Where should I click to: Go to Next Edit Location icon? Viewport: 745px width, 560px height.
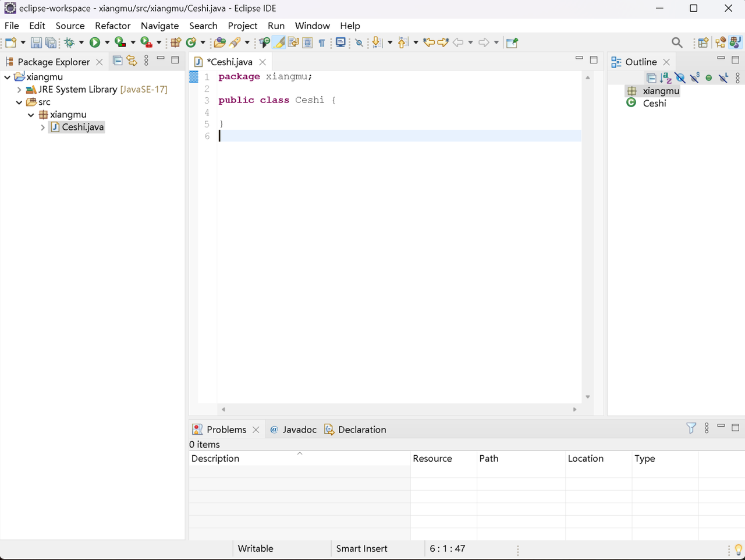(443, 42)
